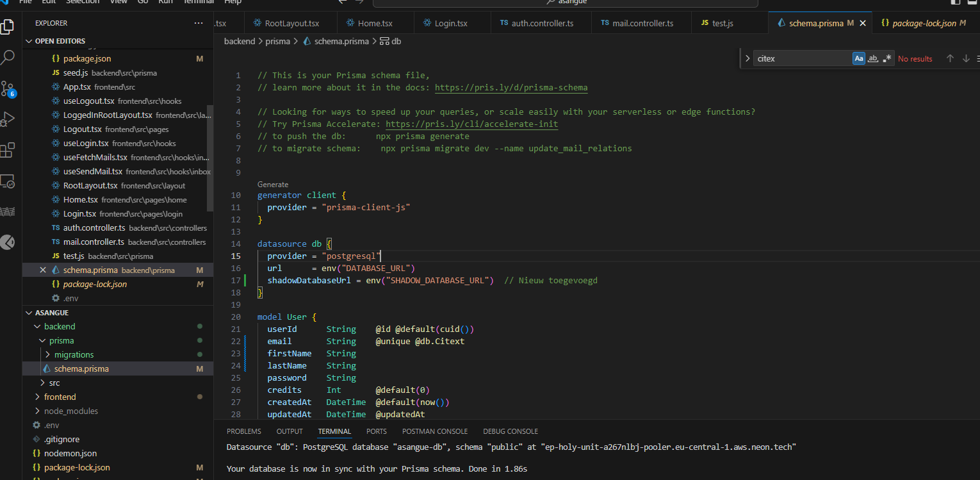980x480 pixels.
Task: Go to next match in find widget
Action: click(x=966, y=58)
